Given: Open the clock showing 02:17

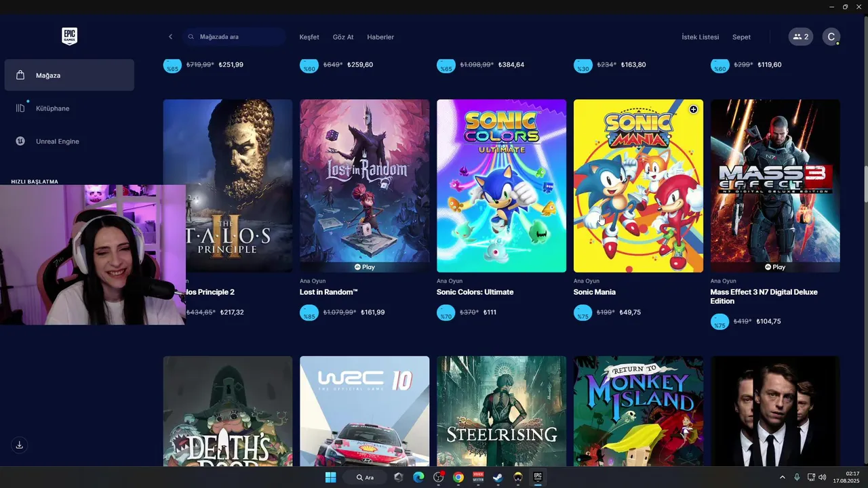Looking at the screenshot, I should (x=847, y=477).
